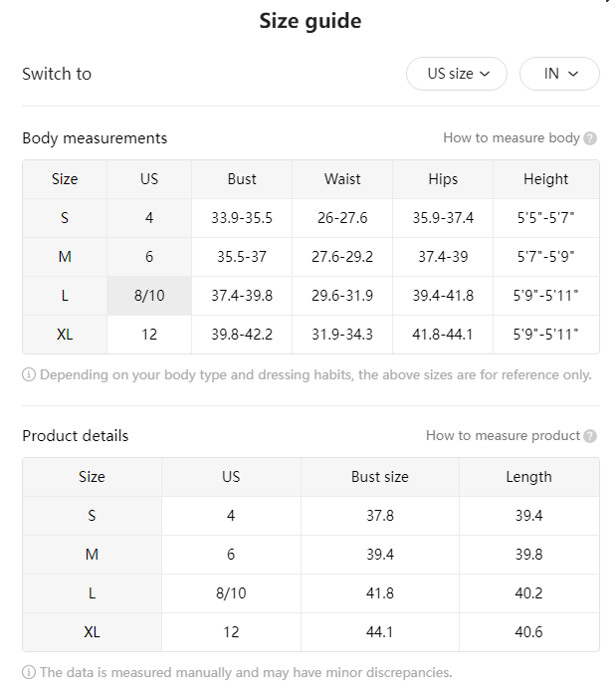Click the Bust column header in body measurements
616x700 pixels.
(242, 179)
